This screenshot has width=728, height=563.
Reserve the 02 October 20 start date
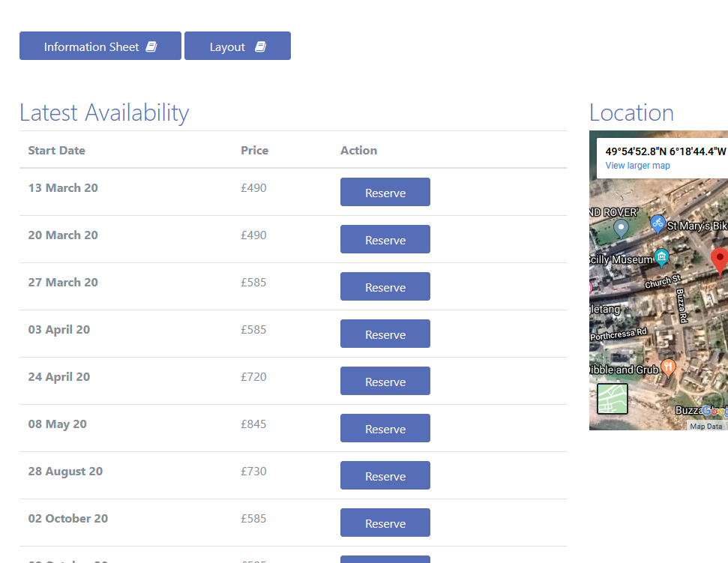pos(385,523)
